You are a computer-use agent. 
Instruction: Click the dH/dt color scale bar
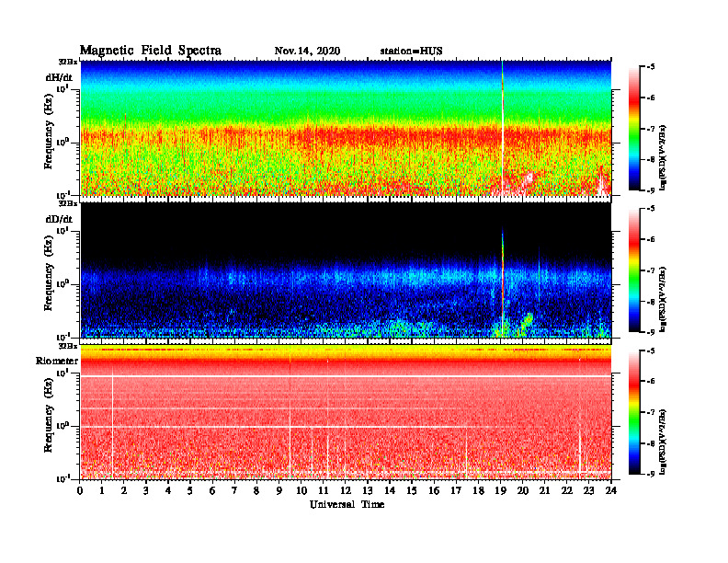pos(634,129)
